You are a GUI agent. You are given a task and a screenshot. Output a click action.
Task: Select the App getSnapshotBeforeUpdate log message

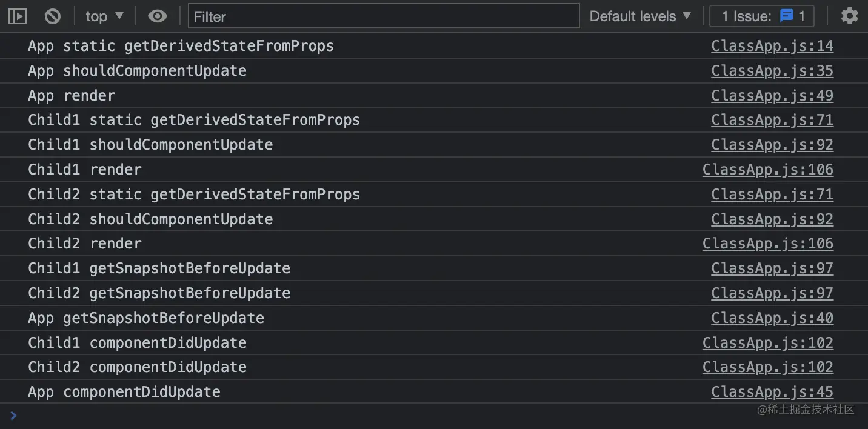(146, 318)
